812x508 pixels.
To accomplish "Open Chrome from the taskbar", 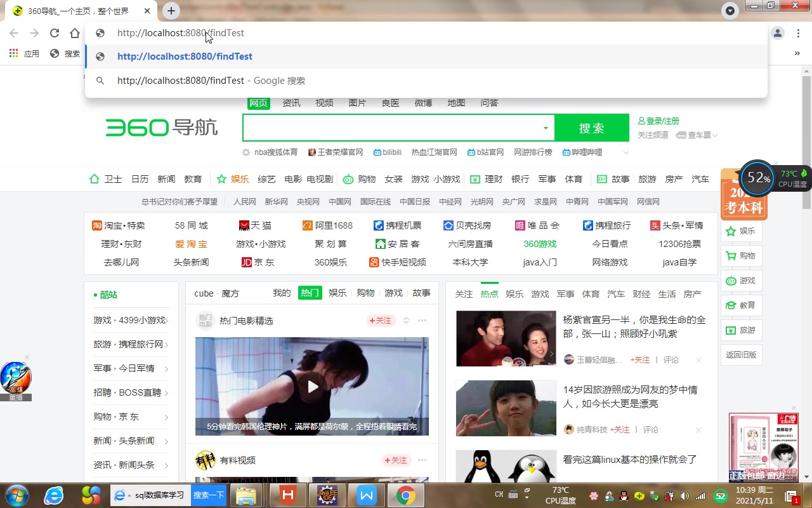I will (406, 495).
